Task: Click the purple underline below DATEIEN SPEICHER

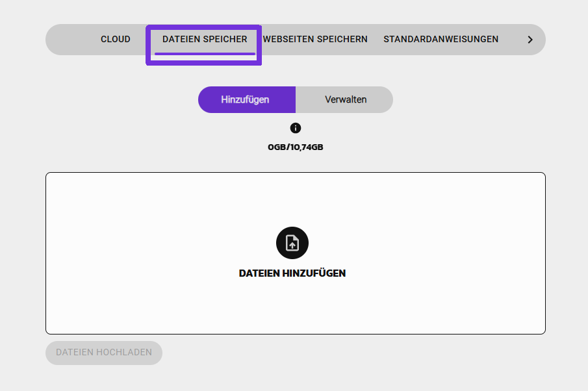Action: click(x=205, y=54)
